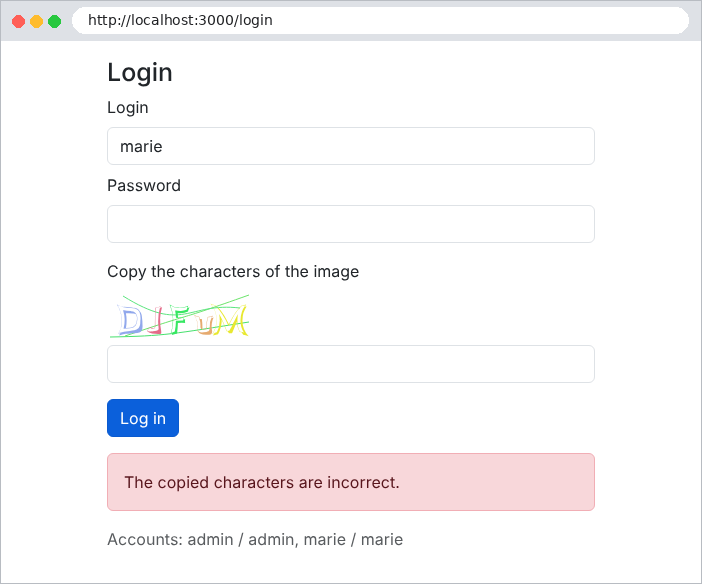Click into the empty Password field
This screenshot has width=702, height=584.
(x=351, y=224)
